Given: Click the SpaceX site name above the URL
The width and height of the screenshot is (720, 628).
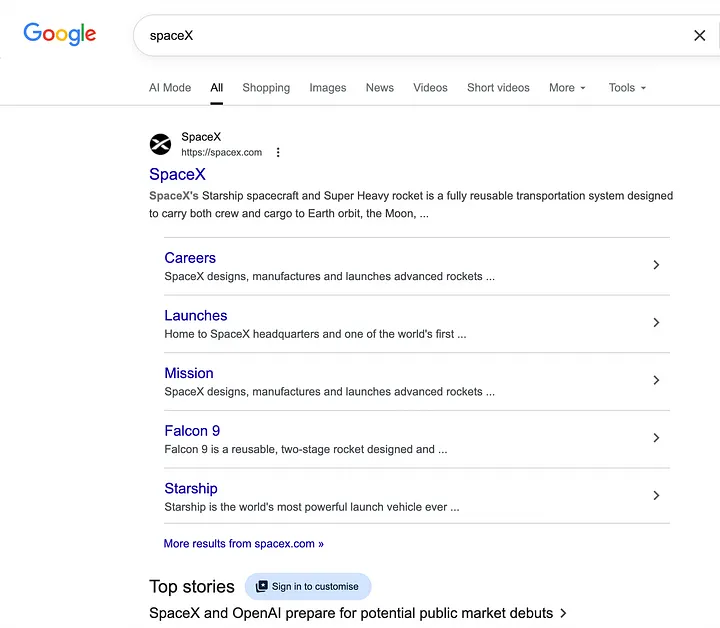Looking at the screenshot, I should point(201,137).
